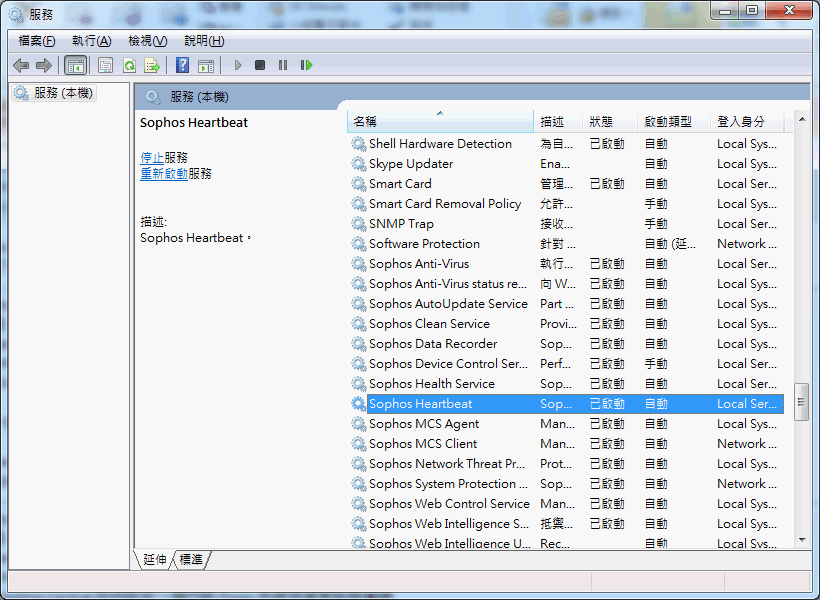Click the vertical scrollbar thumb
This screenshot has width=820, height=600.
(x=801, y=402)
